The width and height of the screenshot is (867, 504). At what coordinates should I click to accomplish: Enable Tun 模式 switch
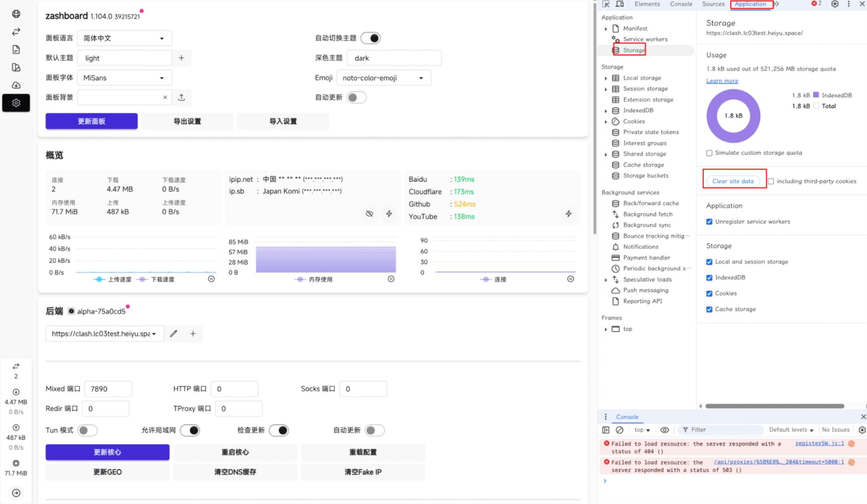[87, 430]
